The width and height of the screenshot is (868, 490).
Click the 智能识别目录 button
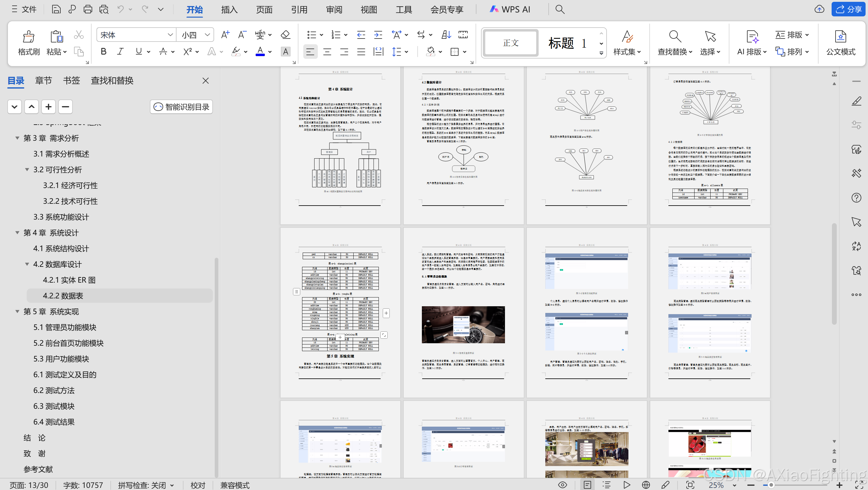(181, 107)
